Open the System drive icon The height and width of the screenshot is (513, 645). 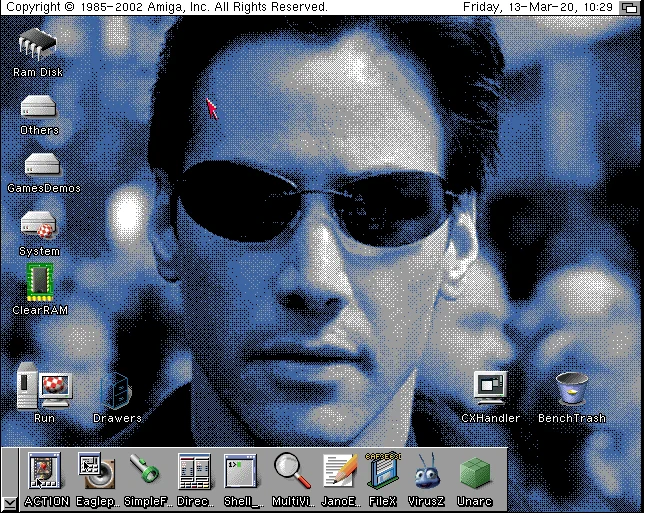39,225
